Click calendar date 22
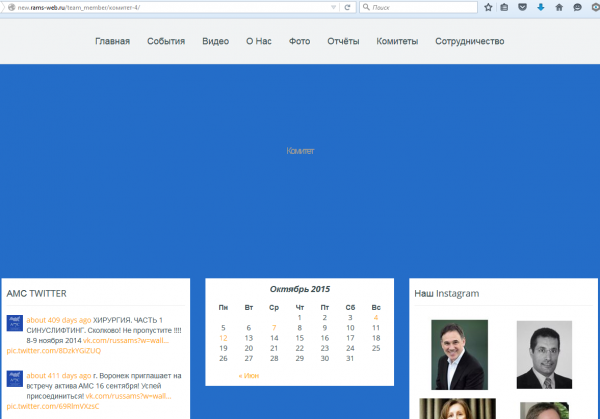Screen dimensions: 600x419 click(300, 348)
